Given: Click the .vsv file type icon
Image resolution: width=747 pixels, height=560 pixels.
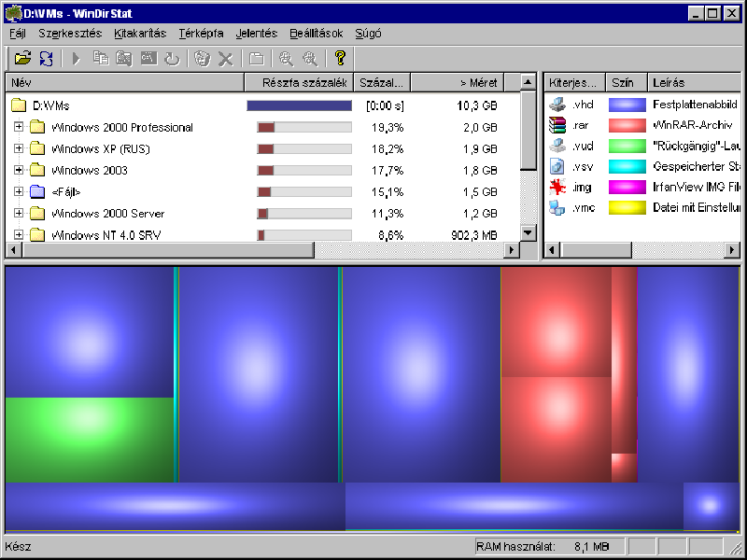Looking at the screenshot, I should (557, 166).
